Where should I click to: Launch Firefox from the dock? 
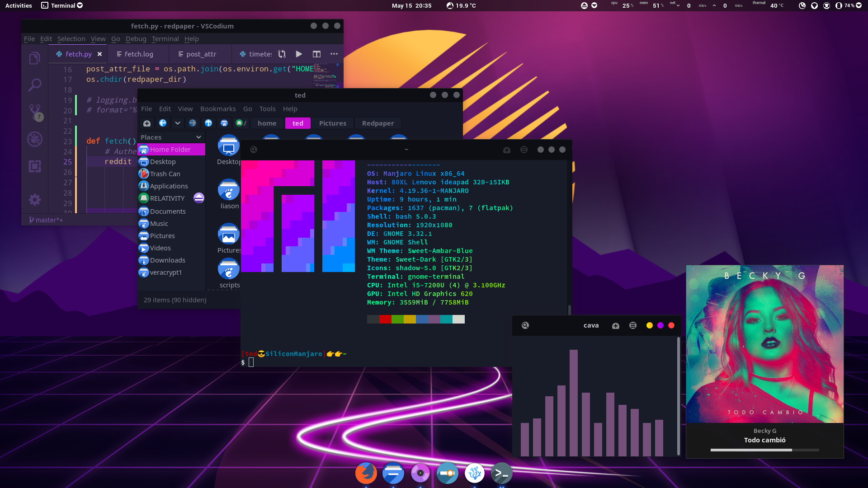coord(366,473)
